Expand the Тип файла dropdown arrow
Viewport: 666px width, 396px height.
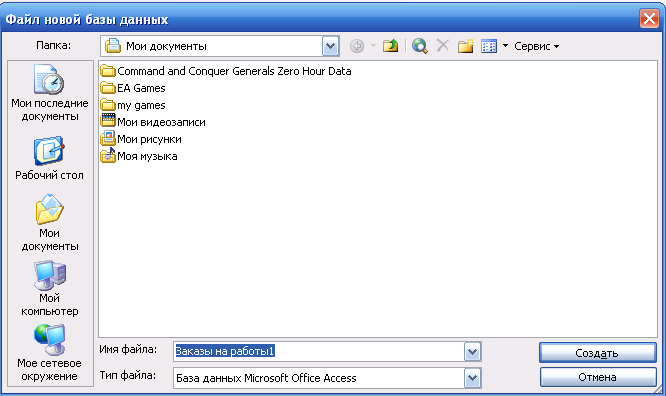click(x=472, y=378)
